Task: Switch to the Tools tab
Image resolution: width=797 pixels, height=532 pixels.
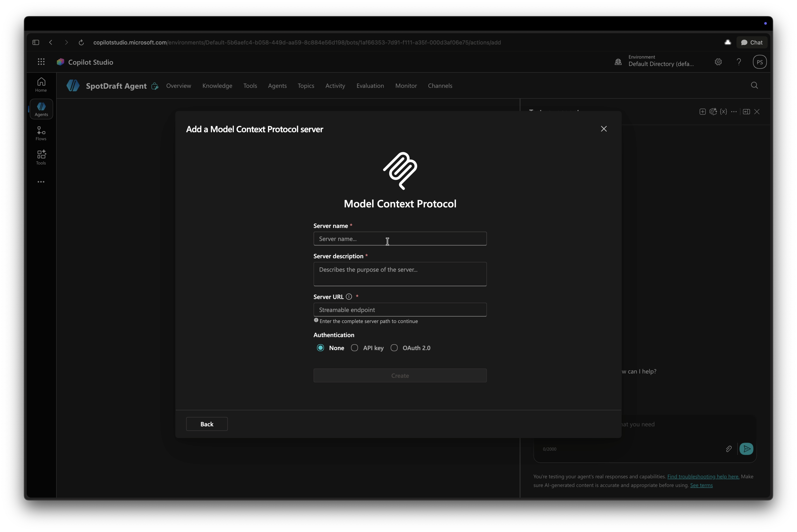Action: click(250, 86)
